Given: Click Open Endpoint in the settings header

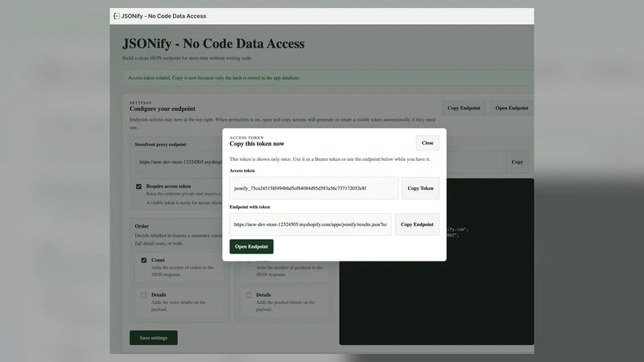Looking at the screenshot, I should 511,108.
